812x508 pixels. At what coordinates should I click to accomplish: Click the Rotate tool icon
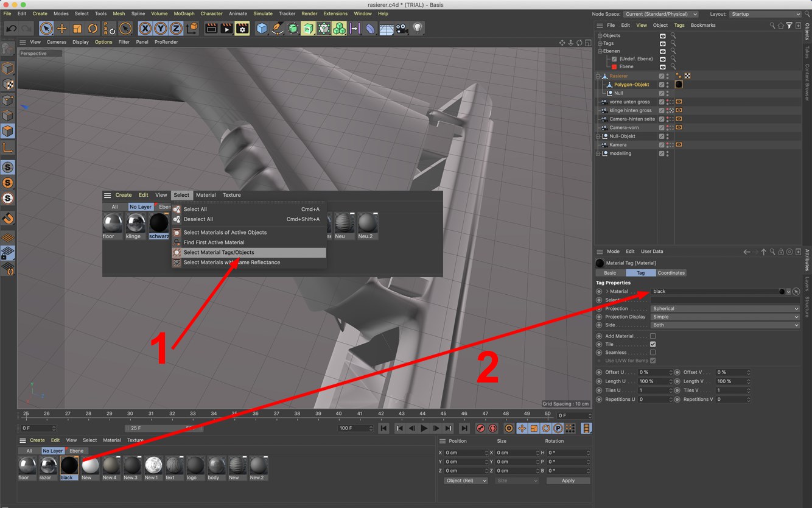point(93,29)
